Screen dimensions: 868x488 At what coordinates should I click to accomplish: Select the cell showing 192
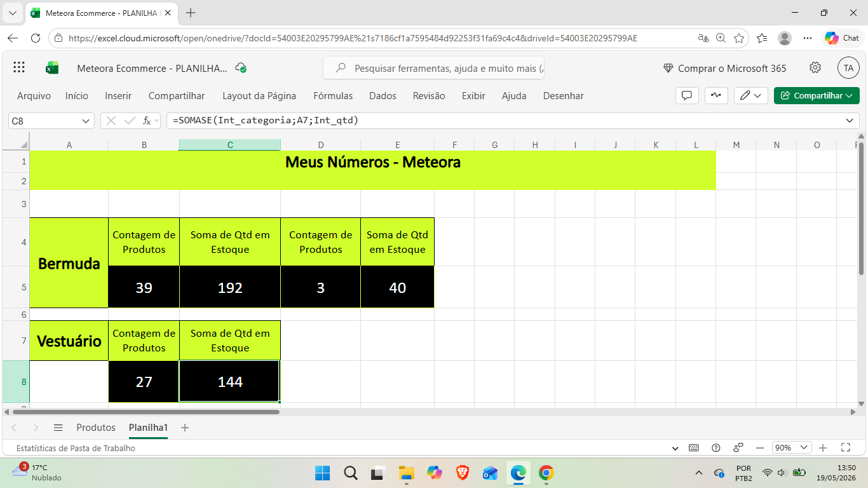[230, 287]
